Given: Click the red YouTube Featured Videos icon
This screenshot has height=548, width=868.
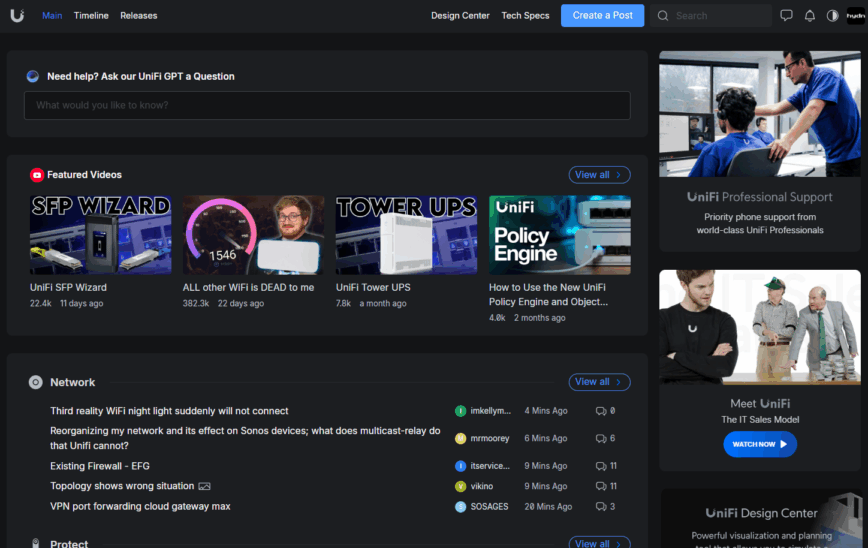Looking at the screenshot, I should (x=37, y=175).
